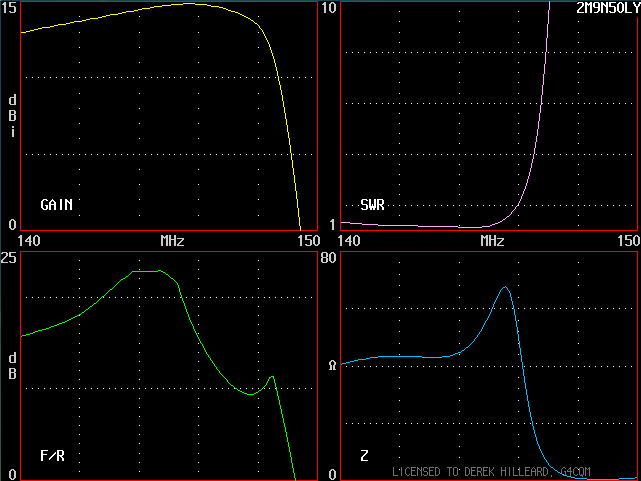The width and height of the screenshot is (641, 481).
Task: Click the 15 top value of gain axis
Action: click(9, 8)
